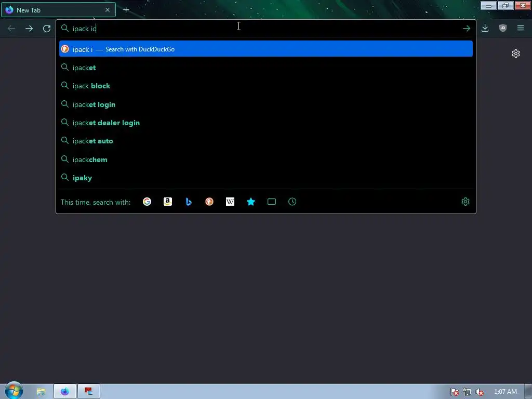Switch to Firefox taskbar button
This screenshot has width=532, height=399.
65,392
